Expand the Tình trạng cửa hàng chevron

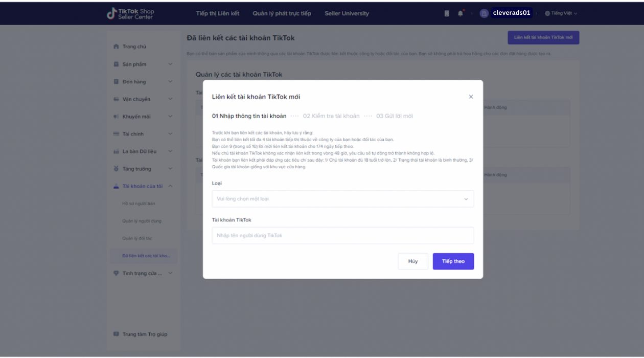(x=170, y=273)
